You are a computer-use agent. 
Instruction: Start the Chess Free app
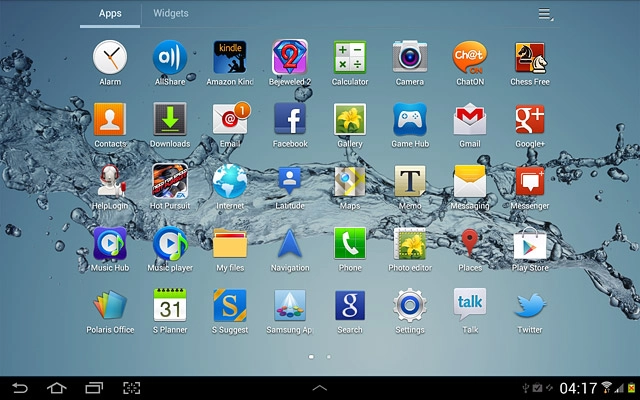point(529,58)
